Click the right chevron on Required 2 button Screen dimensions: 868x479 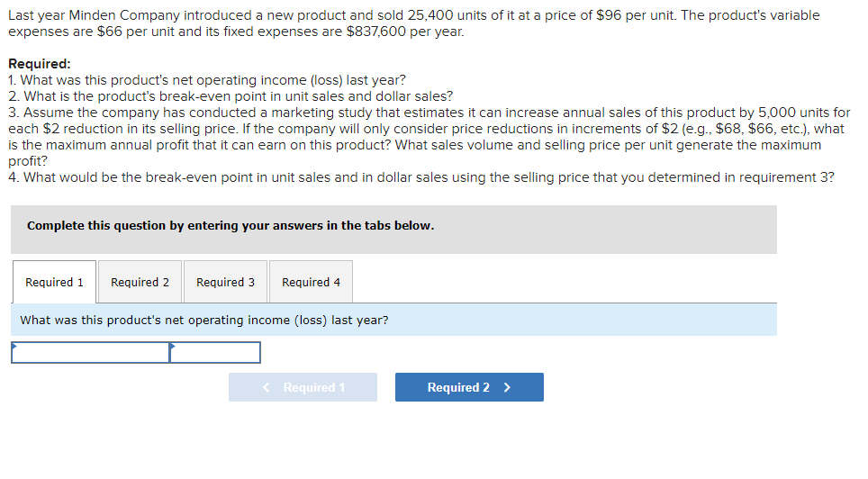(507, 387)
